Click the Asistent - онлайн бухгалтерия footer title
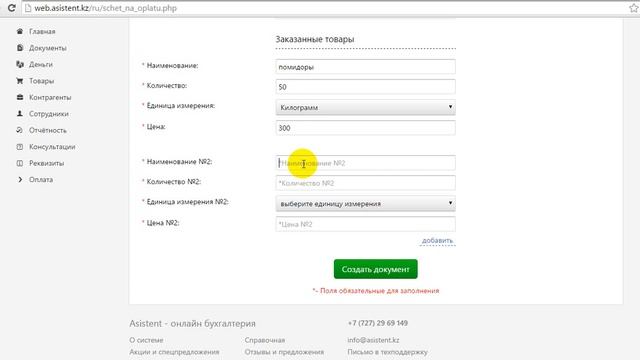 click(x=192, y=323)
